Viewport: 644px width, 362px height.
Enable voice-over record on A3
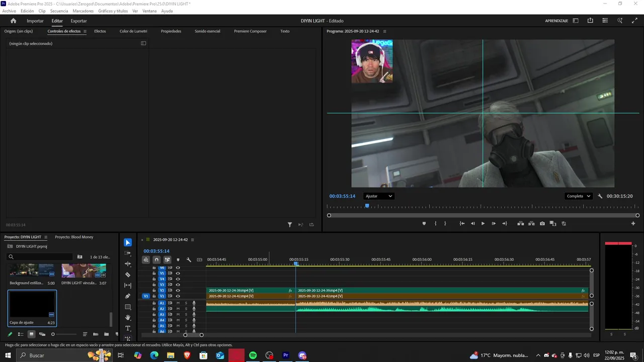coord(194,314)
